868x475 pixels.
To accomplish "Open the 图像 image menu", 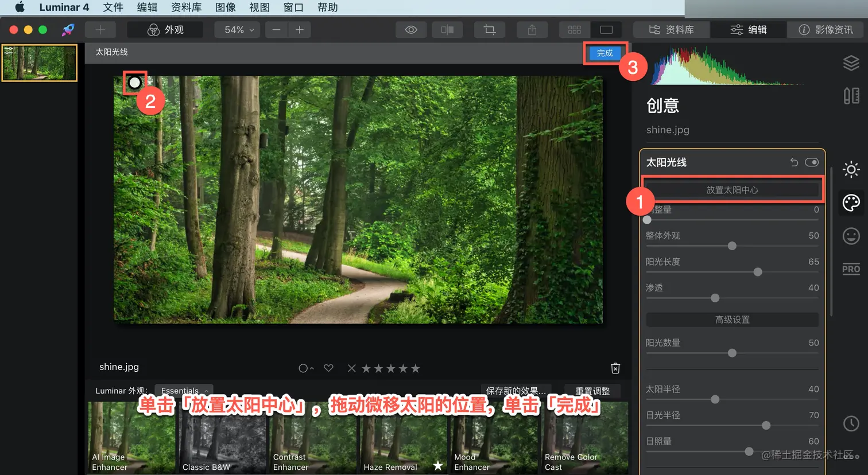I will click(226, 7).
